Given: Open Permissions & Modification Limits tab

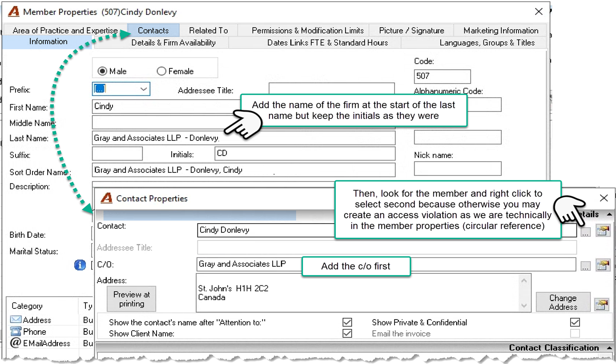Looking at the screenshot, I should 308,30.
